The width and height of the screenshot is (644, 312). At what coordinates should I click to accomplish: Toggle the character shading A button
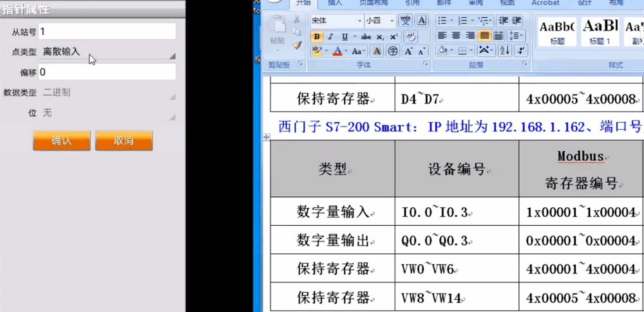377,51
